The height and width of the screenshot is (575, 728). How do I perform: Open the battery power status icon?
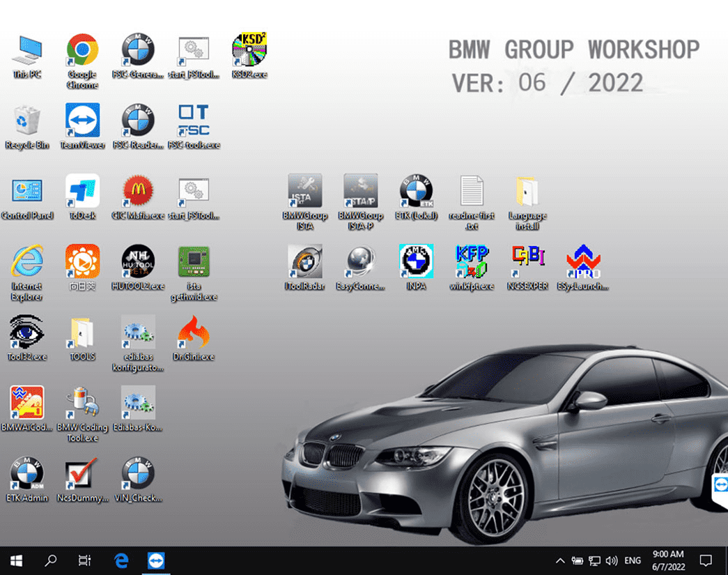(577, 561)
